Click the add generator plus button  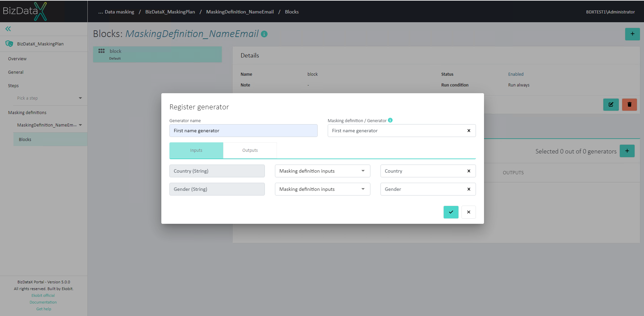click(627, 151)
